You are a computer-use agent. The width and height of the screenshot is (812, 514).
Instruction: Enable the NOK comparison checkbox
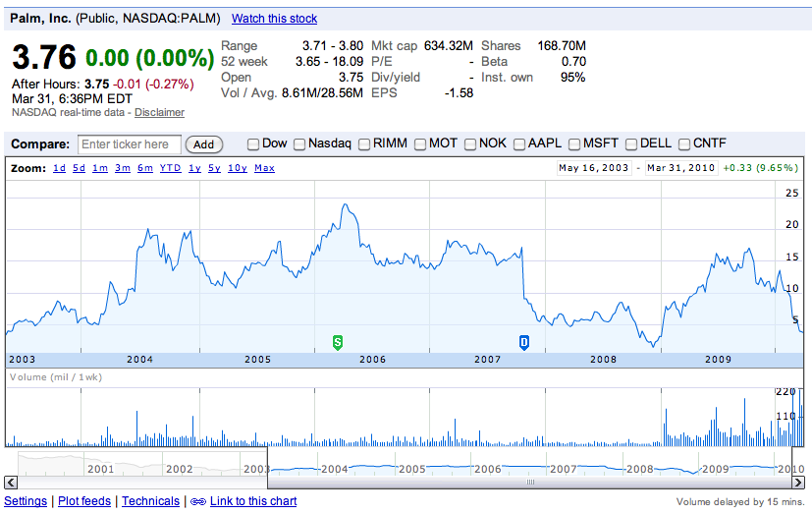(x=469, y=144)
